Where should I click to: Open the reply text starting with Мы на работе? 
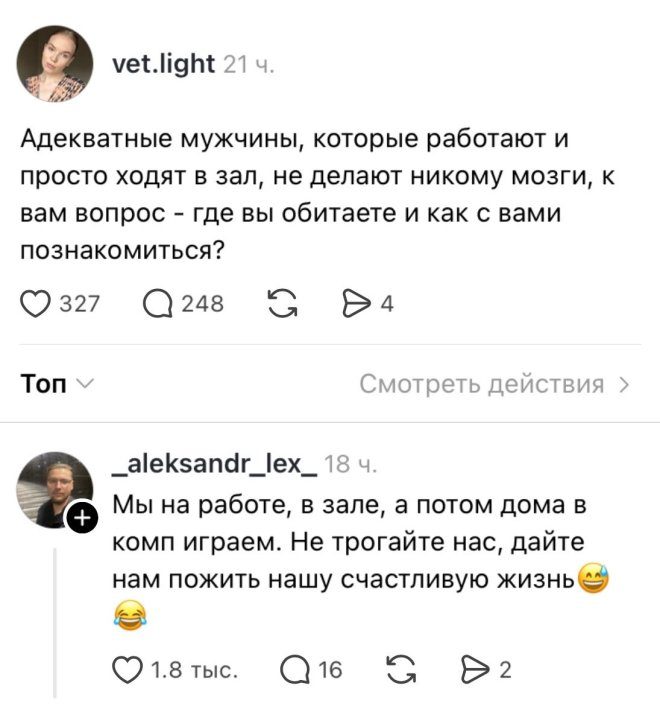[360, 560]
